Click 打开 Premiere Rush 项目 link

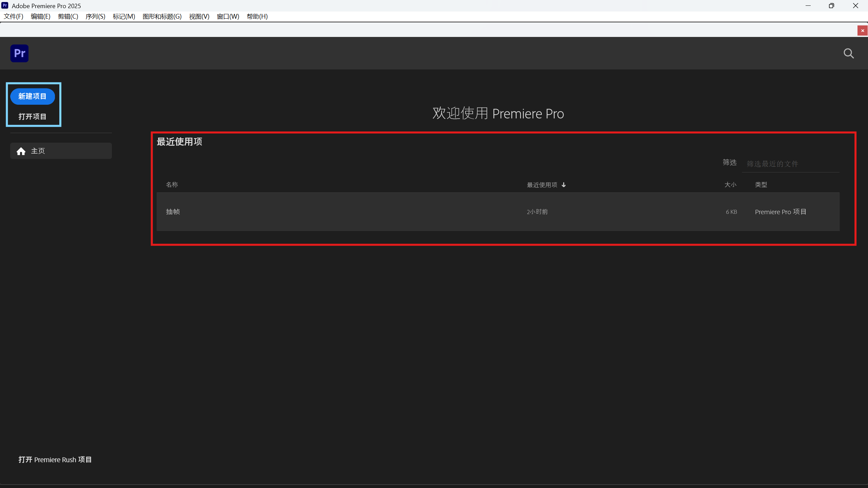pyautogui.click(x=55, y=460)
